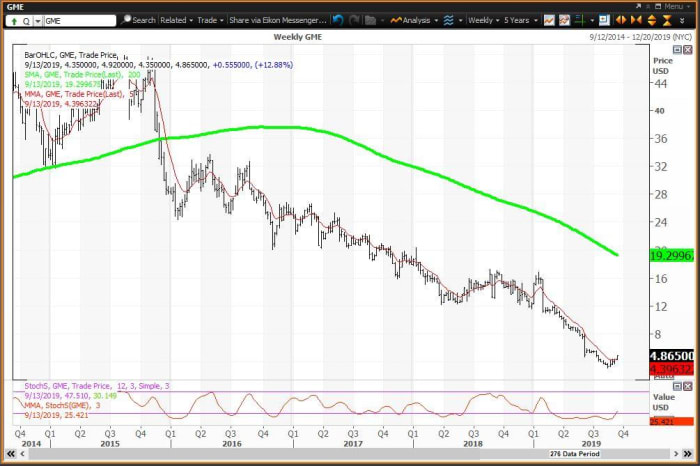Click the blue wave overlay icon

(x=449, y=19)
